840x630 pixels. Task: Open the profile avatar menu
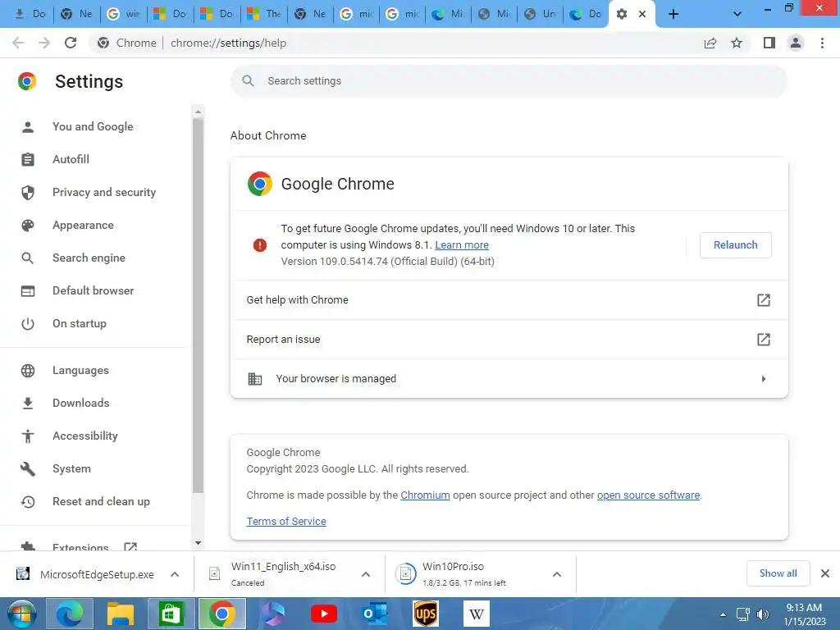coord(796,43)
